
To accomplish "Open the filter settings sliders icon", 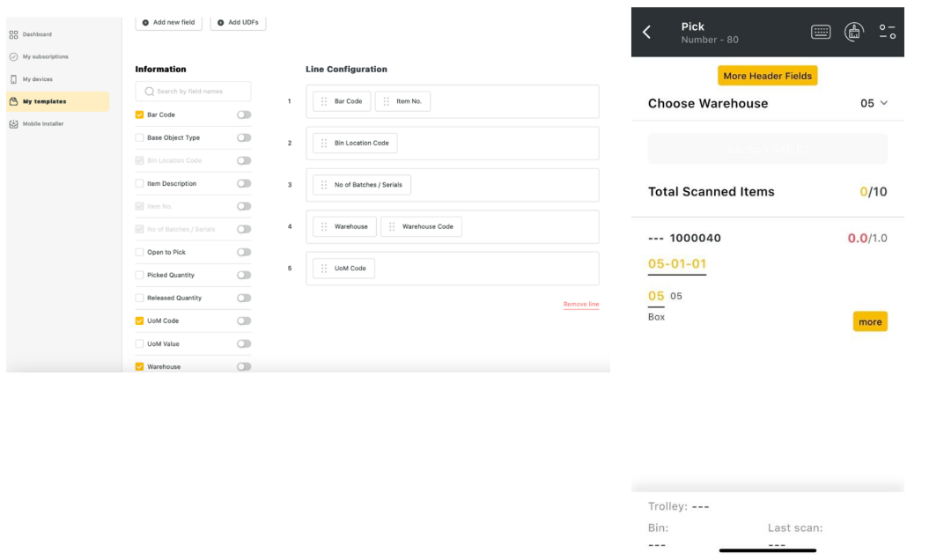I will 888,33.
